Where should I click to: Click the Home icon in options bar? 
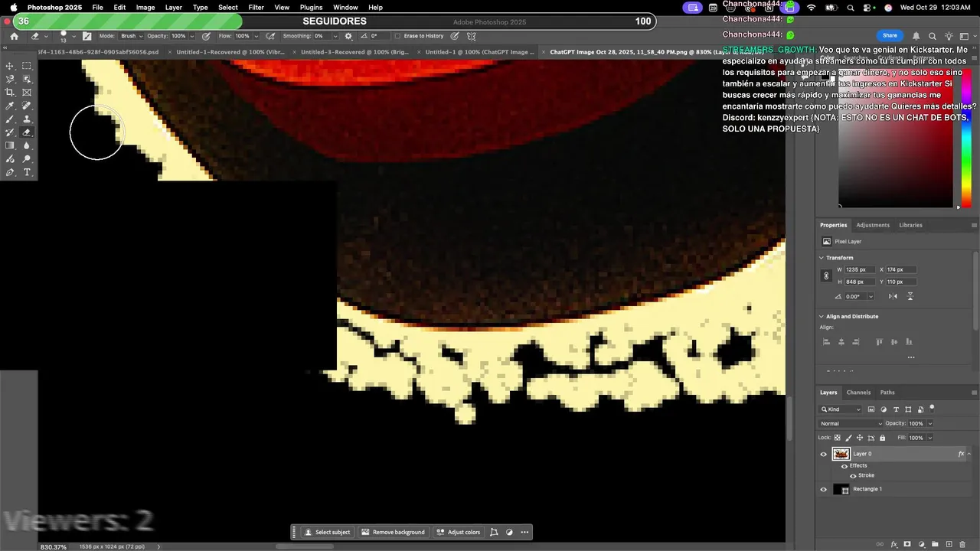(14, 36)
